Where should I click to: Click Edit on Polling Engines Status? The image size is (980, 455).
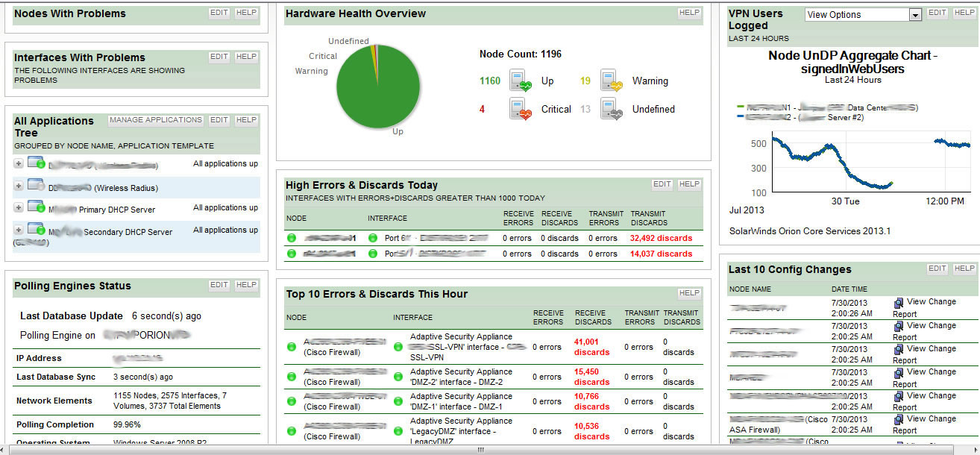(219, 285)
